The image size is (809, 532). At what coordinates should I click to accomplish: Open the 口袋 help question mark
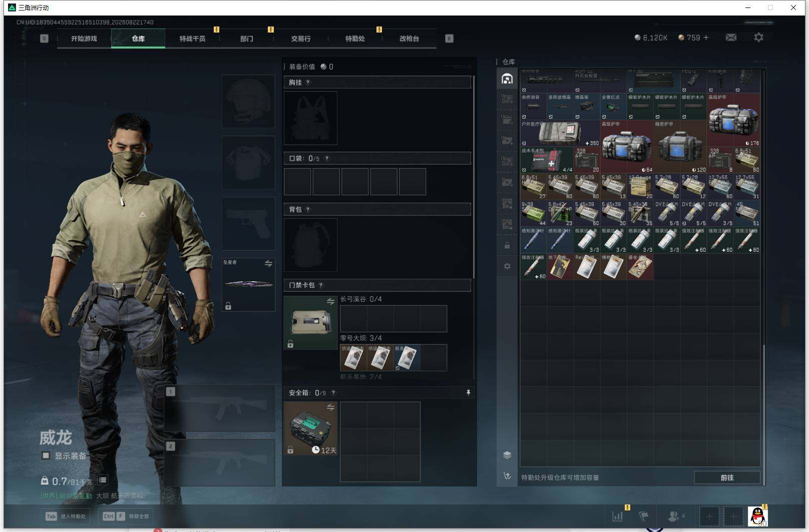pyautogui.click(x=326, y=158)
